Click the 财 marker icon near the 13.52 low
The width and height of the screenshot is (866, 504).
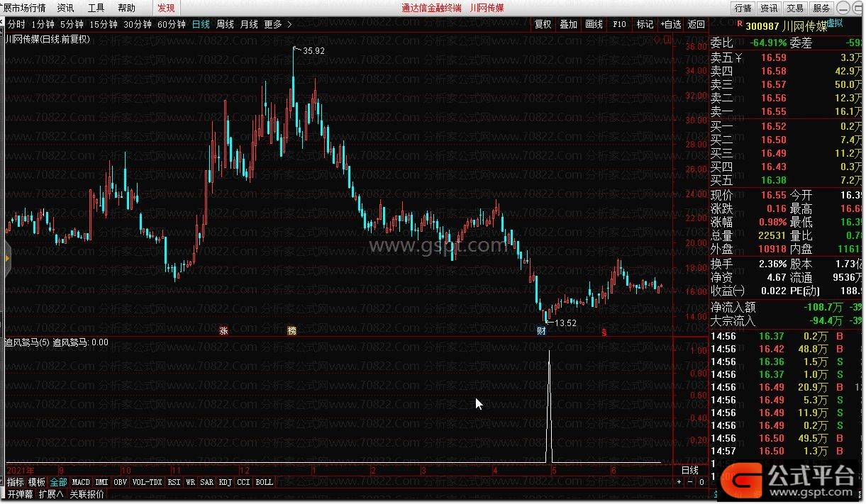(x=541, y=331)
